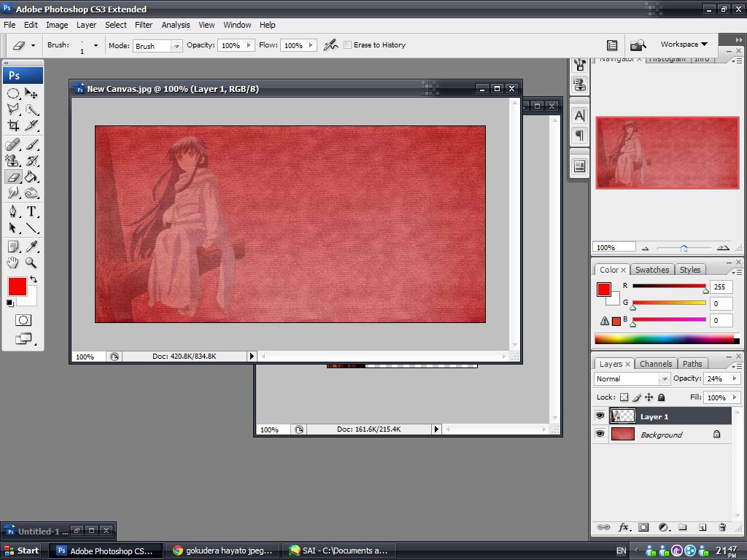Click the red foreground color swatch in toolbox

click(18, 287)
